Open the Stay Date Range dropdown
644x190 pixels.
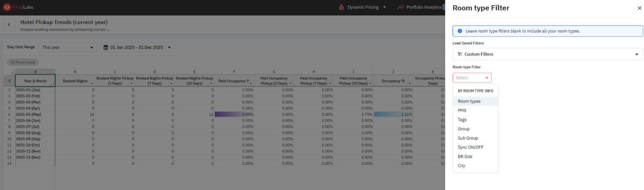(68, 48)
